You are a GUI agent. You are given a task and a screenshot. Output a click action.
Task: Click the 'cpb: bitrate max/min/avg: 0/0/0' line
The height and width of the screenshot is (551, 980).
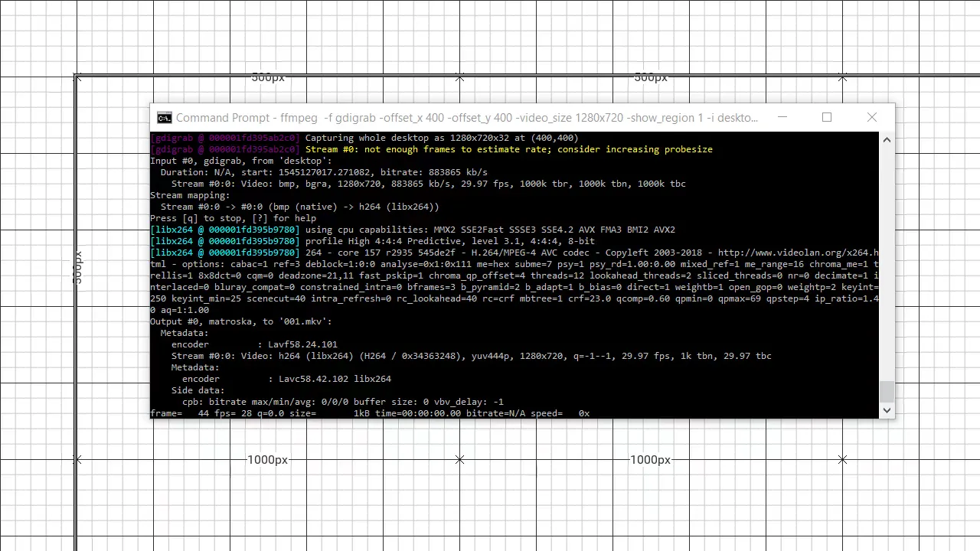pyautogui.click(x=343, y=402)
